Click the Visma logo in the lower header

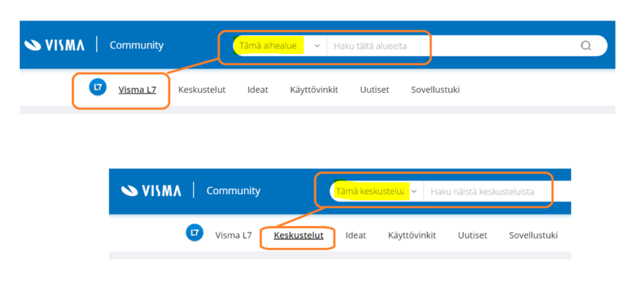[151, 191]
